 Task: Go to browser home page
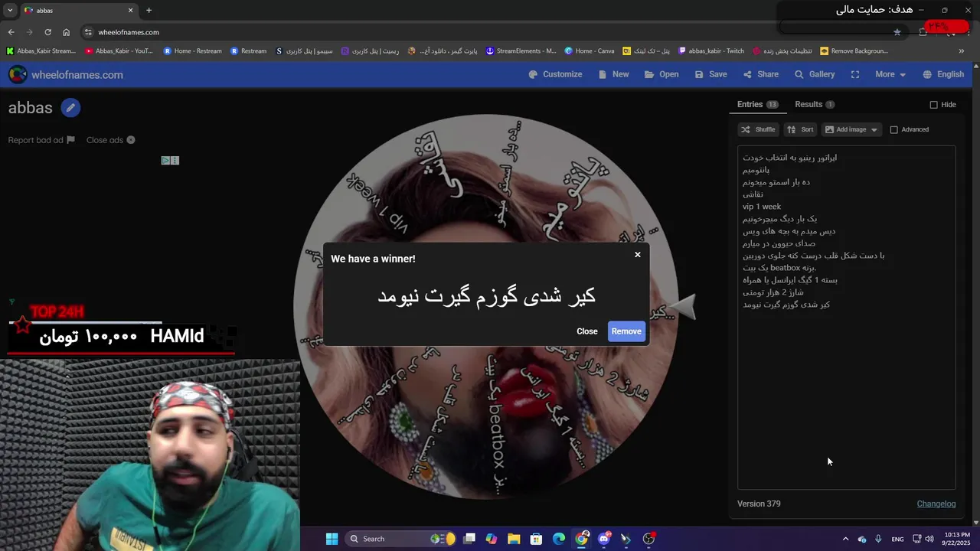click(66, 32)
